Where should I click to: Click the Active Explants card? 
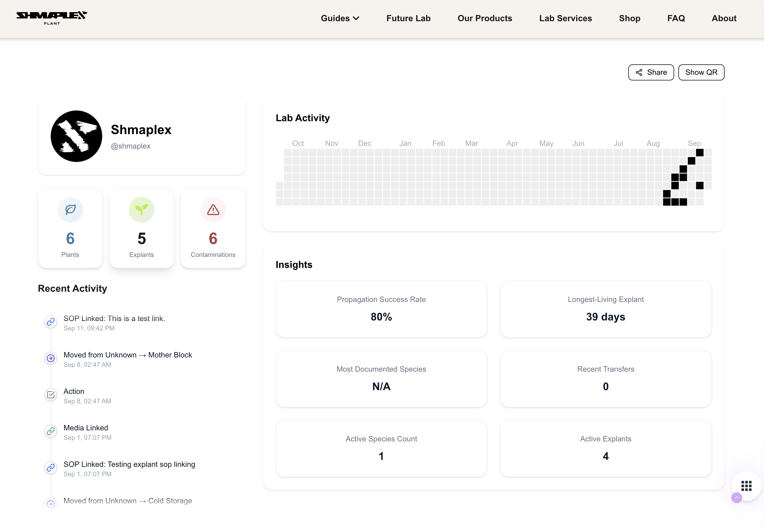(x=606, y=449)
